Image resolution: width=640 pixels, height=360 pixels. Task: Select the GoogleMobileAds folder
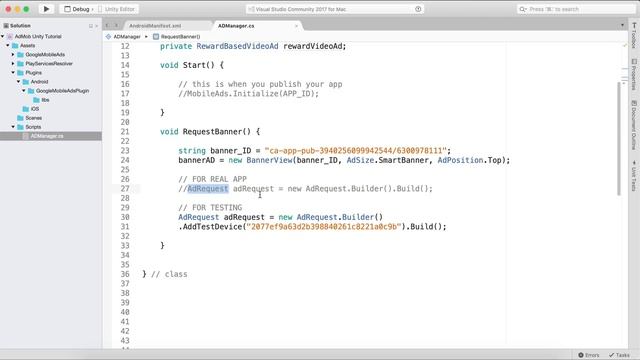tap(45, 54)
